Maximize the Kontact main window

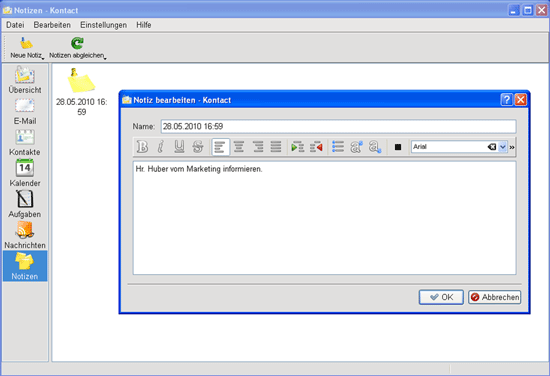[x=528, y=10]
